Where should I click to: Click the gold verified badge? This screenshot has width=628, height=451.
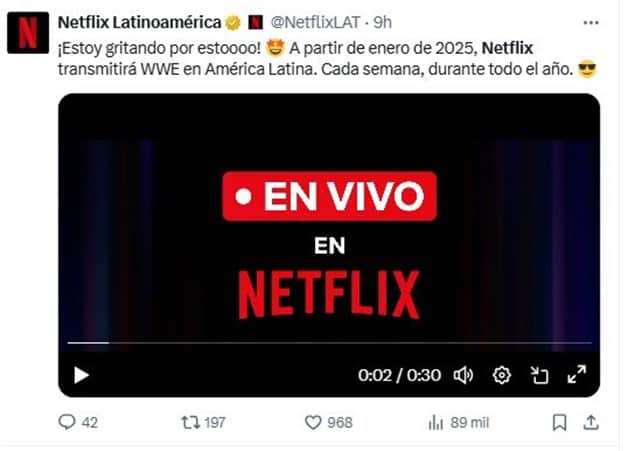tap(233, 23)
